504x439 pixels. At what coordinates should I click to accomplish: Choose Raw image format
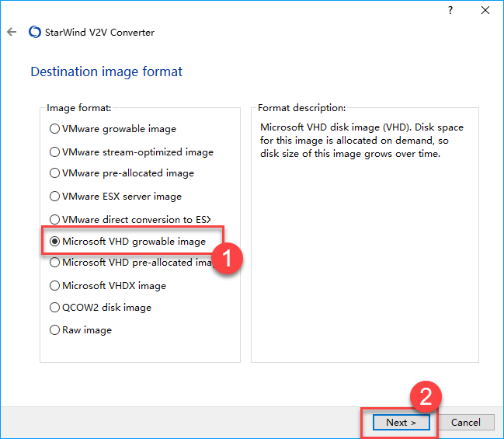81,330
